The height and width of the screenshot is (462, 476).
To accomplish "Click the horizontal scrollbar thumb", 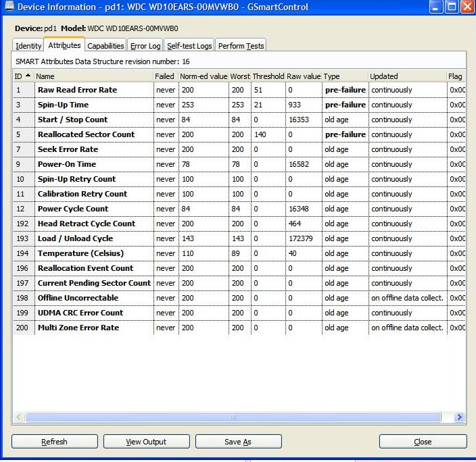I will click(233, 417).
